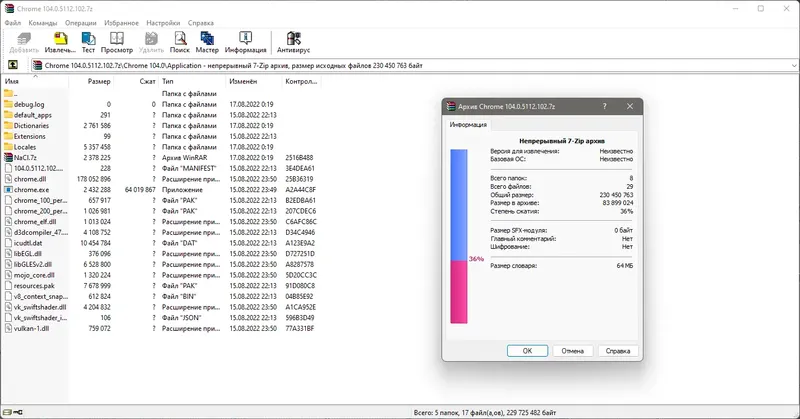Select the mojo_core.dll file row

pos(161,275)
